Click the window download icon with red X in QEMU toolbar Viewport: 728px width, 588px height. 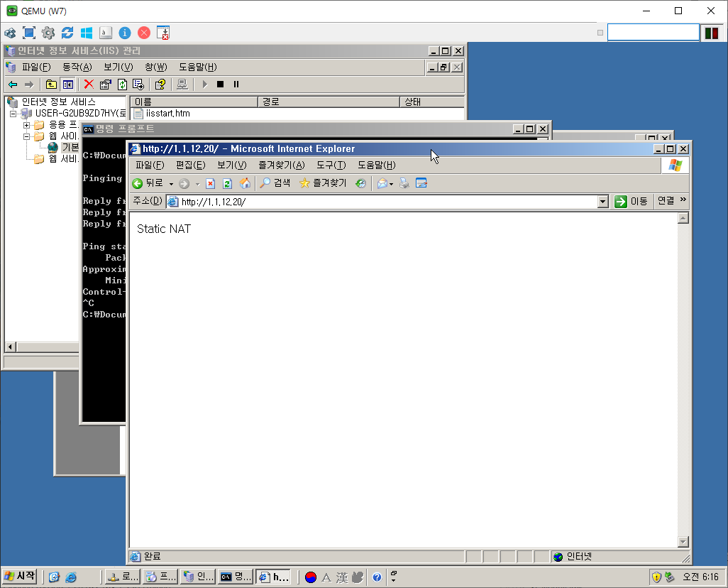click(163, 33)
